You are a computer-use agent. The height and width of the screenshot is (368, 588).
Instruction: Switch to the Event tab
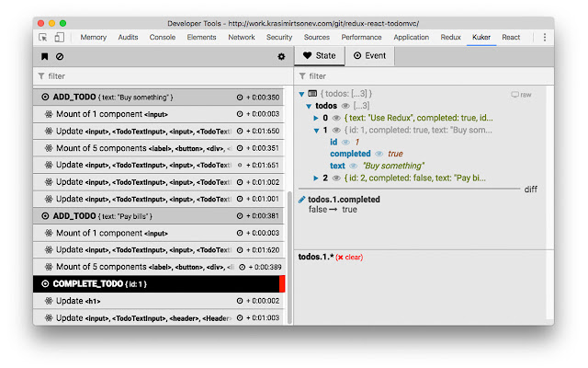[369, 56]
